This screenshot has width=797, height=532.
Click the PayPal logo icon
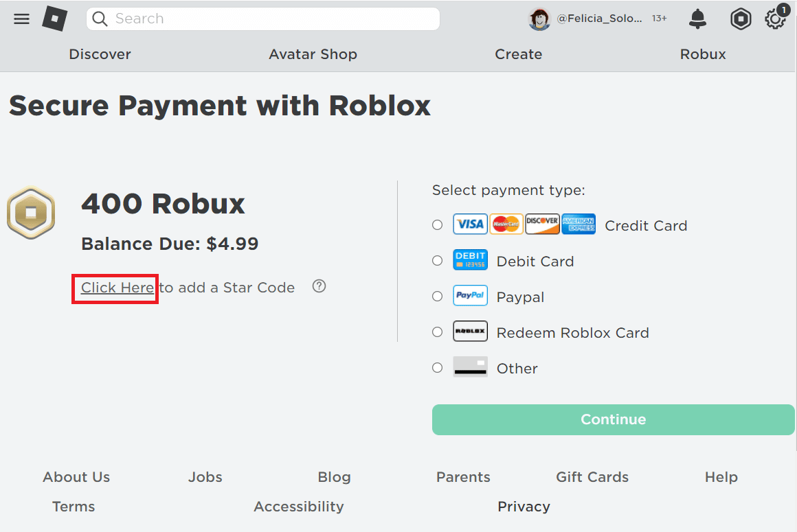[x=470, y=296]
